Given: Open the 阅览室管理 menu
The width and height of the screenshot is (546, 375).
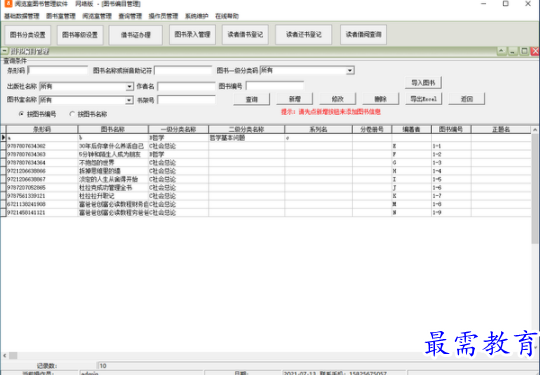Looking at the screenshot, I should click(x=97, y=16).
